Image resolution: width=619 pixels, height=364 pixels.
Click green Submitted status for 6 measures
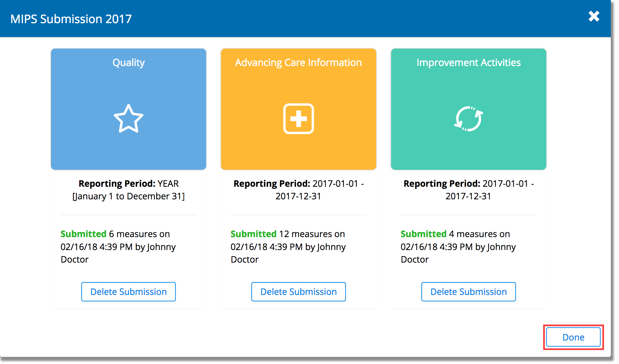83,234
